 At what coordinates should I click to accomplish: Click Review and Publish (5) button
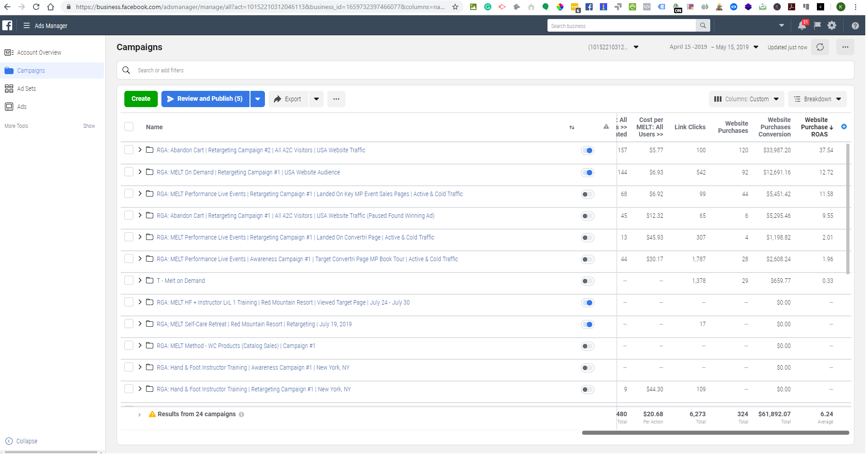[205, 99]
